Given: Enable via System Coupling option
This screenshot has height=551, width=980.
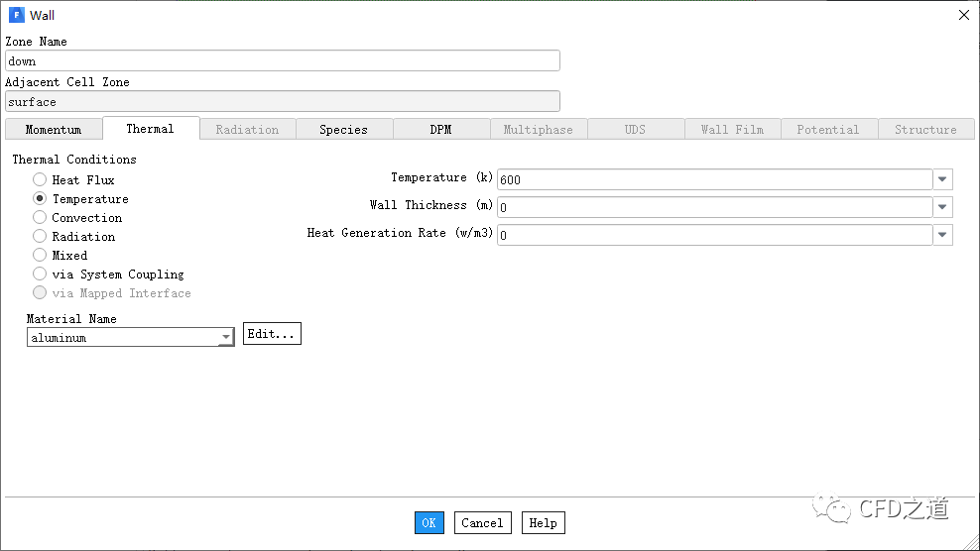Looking at the screenshot, I should 40,275.
